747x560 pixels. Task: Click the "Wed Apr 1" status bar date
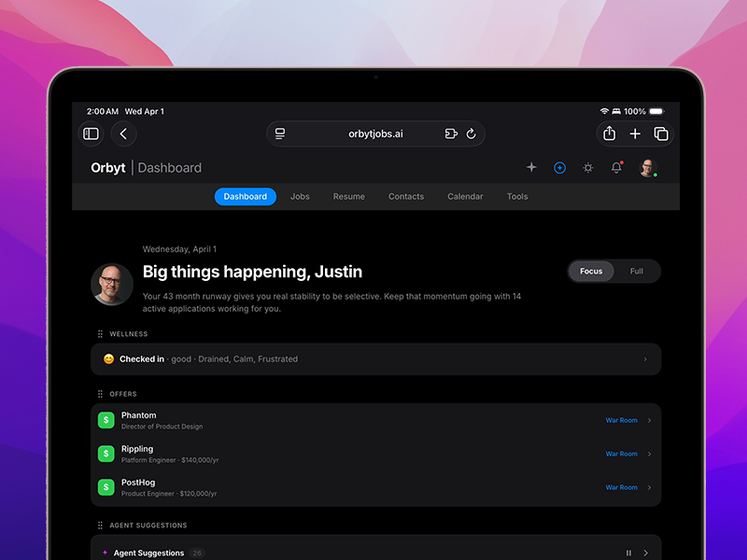pos(145,111)
